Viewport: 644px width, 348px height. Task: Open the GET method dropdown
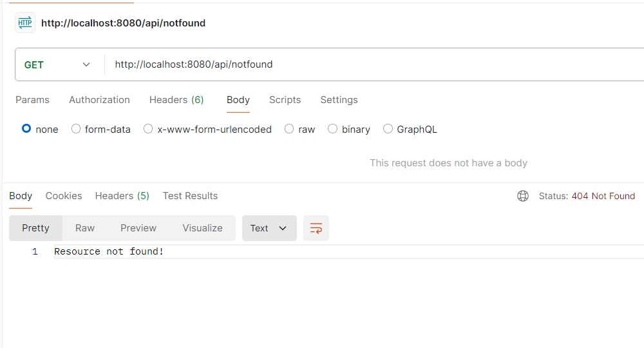click(57, 64)
